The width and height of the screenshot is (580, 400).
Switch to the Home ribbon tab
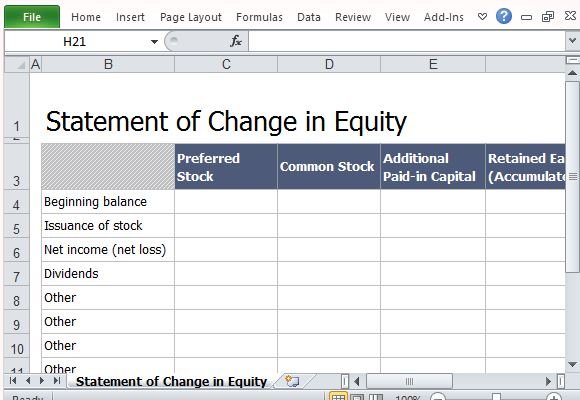(86, 17)
